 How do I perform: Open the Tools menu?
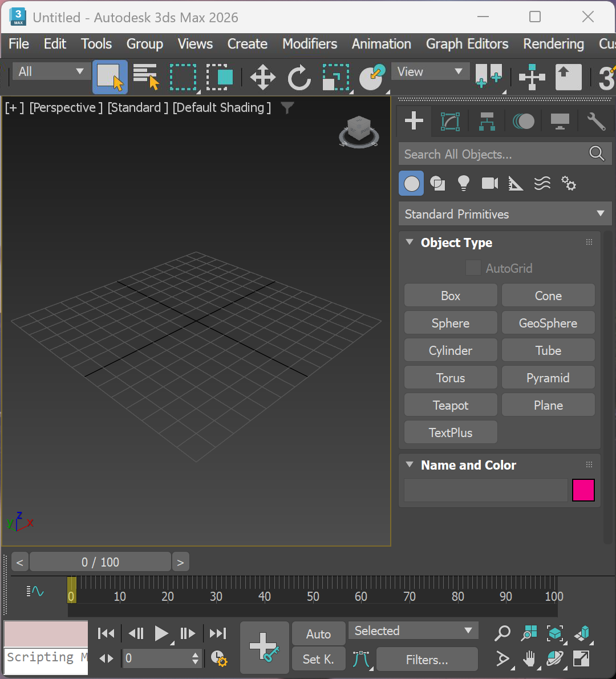pos(96,44)
